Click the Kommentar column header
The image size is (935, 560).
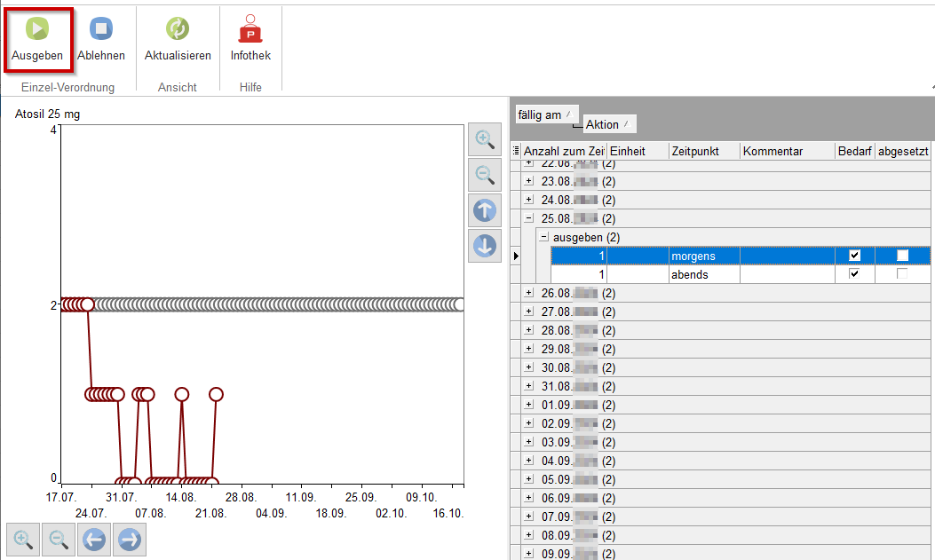(786, 152)
